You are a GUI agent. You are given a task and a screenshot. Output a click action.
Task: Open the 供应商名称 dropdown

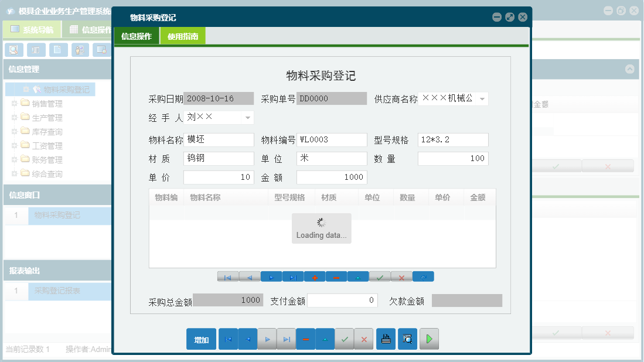coord(483,98)
